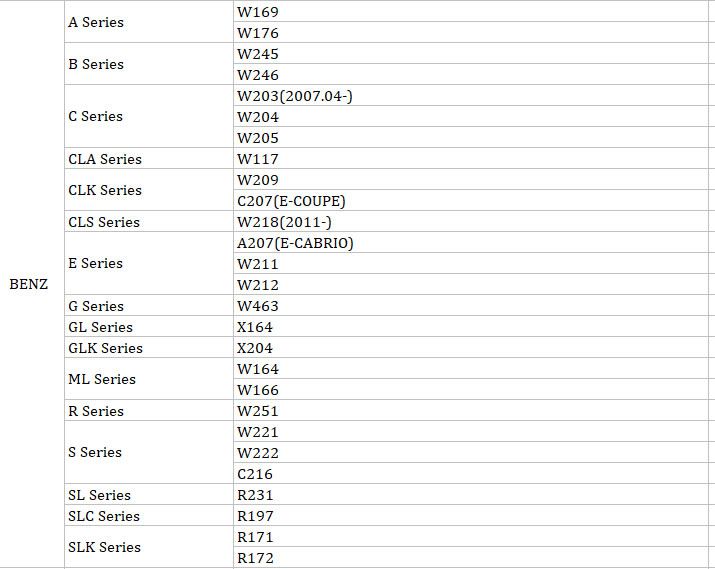The width and height of the screenshot is (715, 569).
Task: Click the SLC Series cell
Action: pos(104,516)
